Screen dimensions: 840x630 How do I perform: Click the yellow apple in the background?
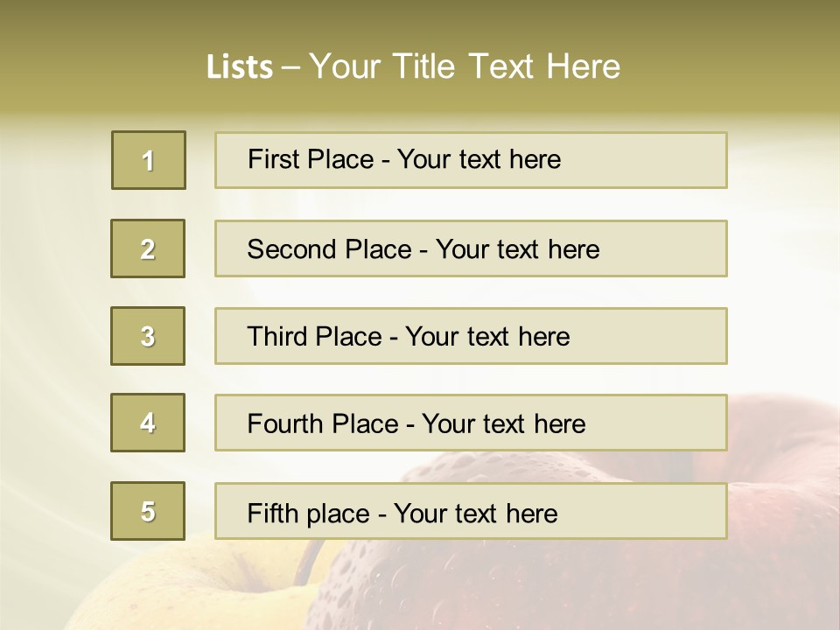pyautogui.click(x=175, y=586)
